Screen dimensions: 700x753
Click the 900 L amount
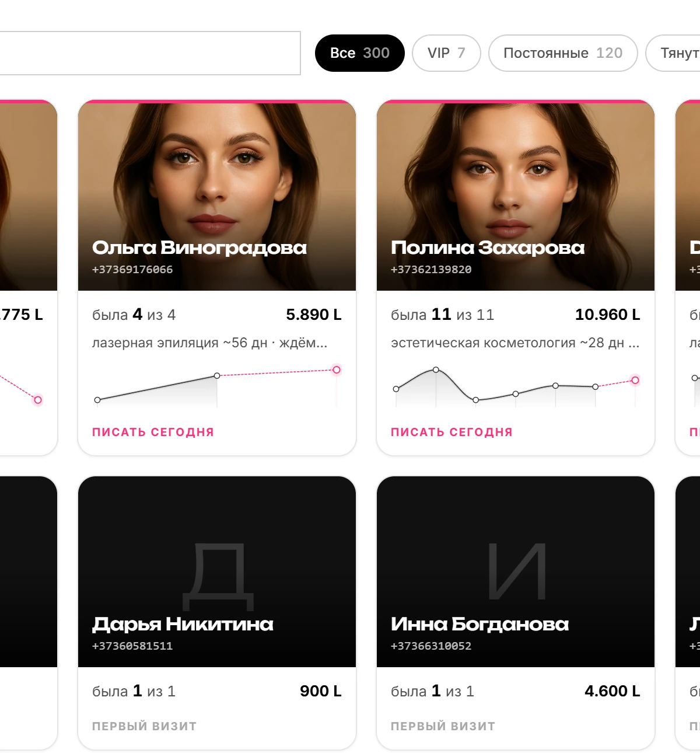[x=321, y=691]
